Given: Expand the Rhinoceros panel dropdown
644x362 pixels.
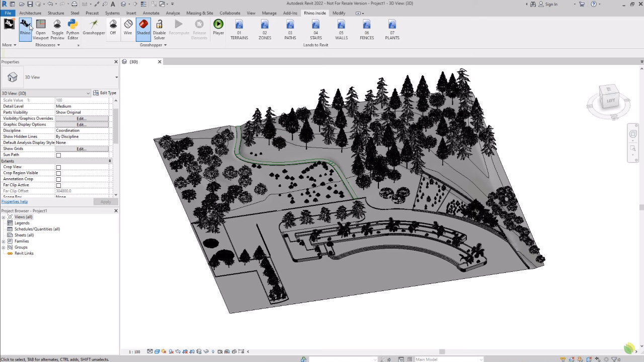Looking at the screenshot, I should 48,45.
